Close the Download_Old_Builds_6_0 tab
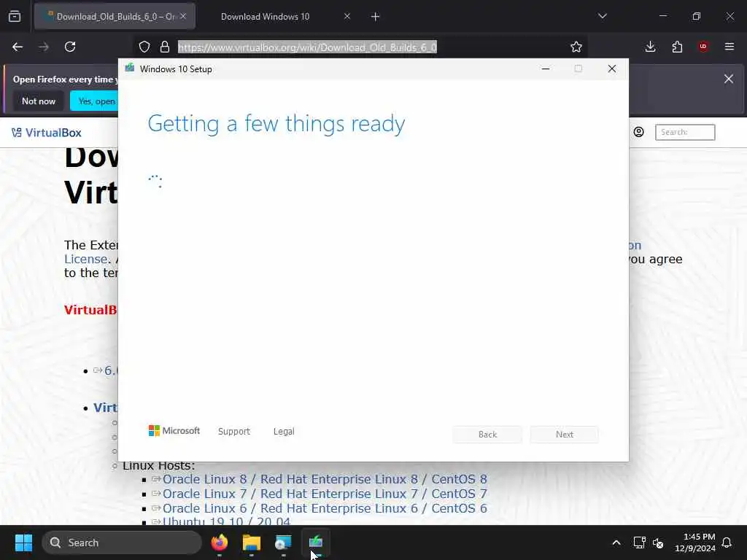 (183, 16)
